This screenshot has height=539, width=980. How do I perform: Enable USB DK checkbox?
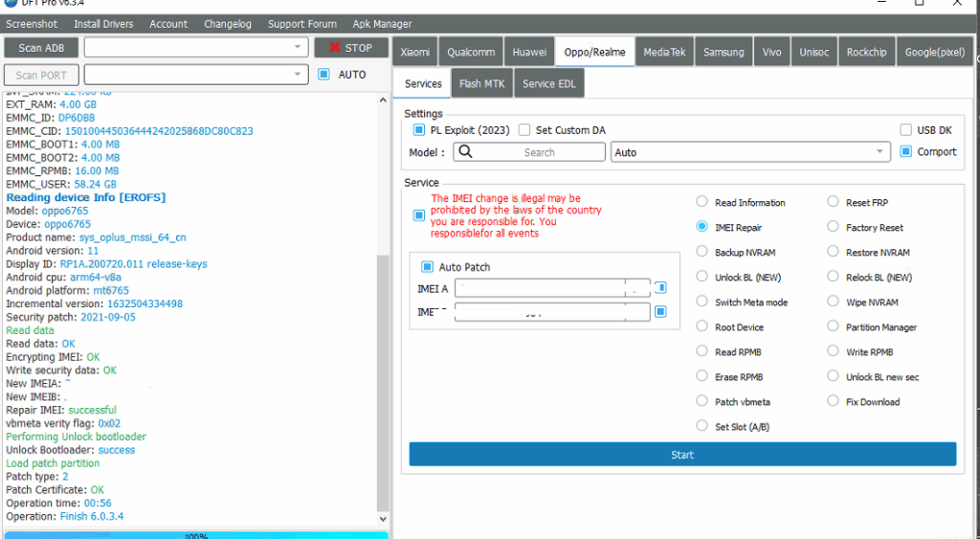pos(905,130)
